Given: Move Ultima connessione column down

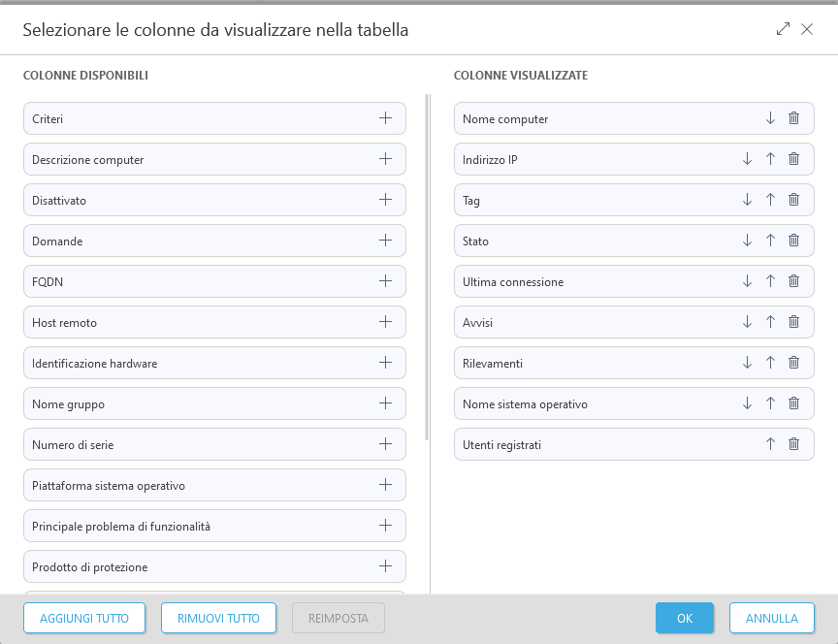Looking at the screenshot, I should coord(747,281).
